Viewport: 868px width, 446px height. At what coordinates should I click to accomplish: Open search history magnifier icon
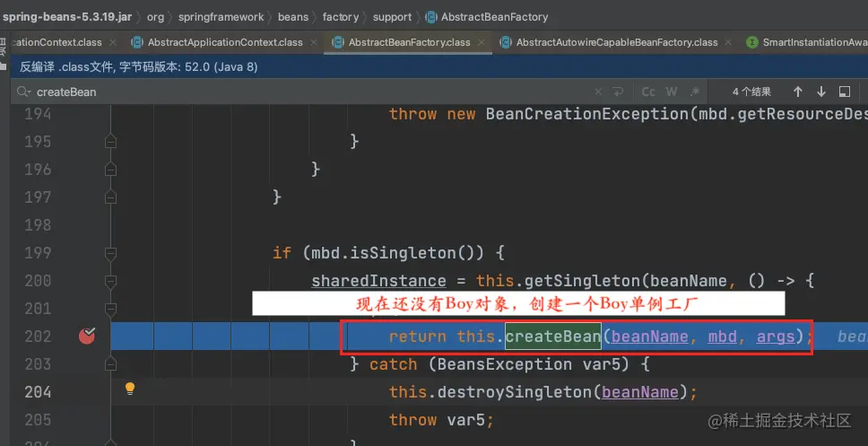click(x=23, y=92)
